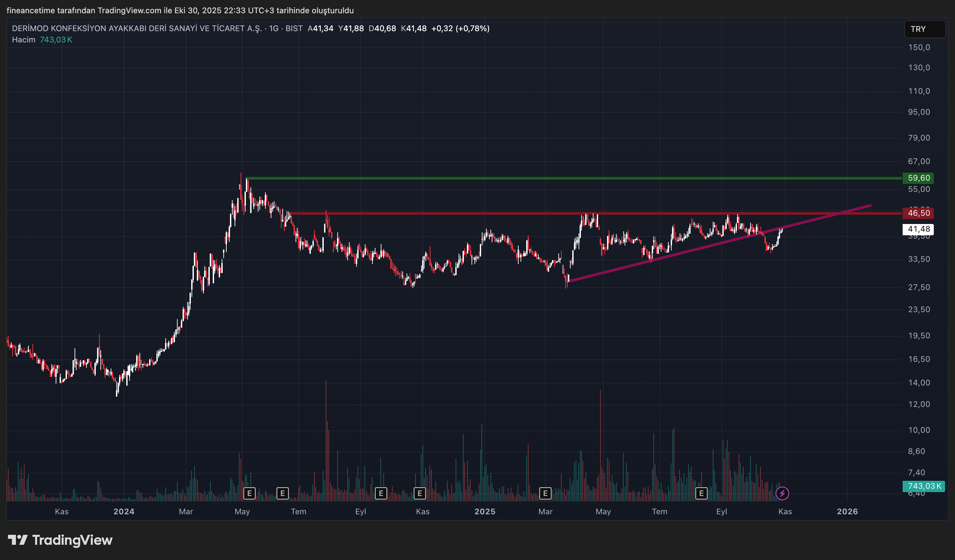Open the second earnings E marker before Tem 2024
This screenshot has height=560, width=955.
pyautogui.click(x=282, y=493)
